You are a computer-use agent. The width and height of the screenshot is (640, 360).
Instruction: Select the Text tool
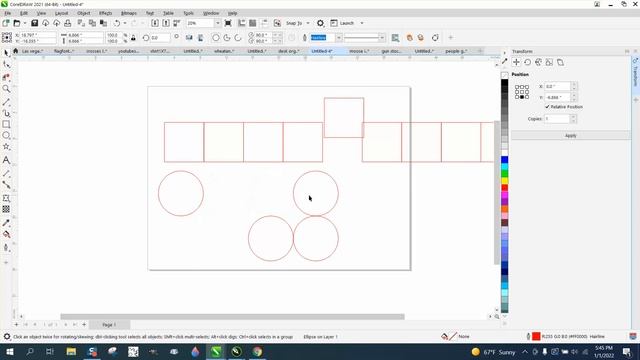(6, 160)
